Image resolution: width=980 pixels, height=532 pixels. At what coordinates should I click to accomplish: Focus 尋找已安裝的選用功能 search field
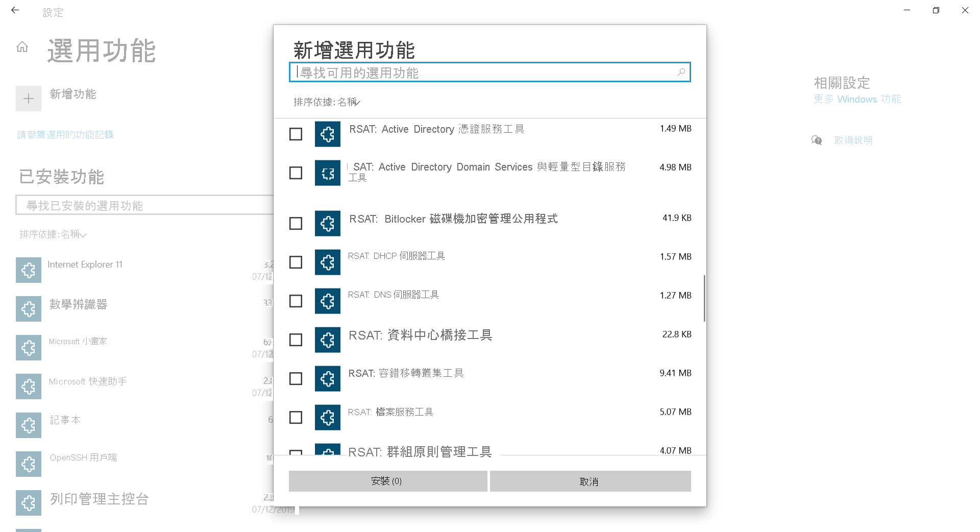click(145, 206)
